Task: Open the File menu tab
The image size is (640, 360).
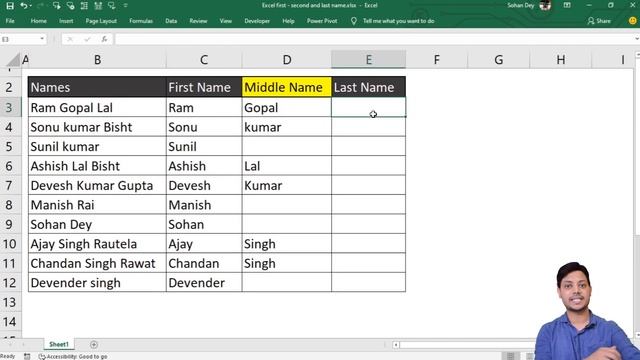Action: coord(10,21)
